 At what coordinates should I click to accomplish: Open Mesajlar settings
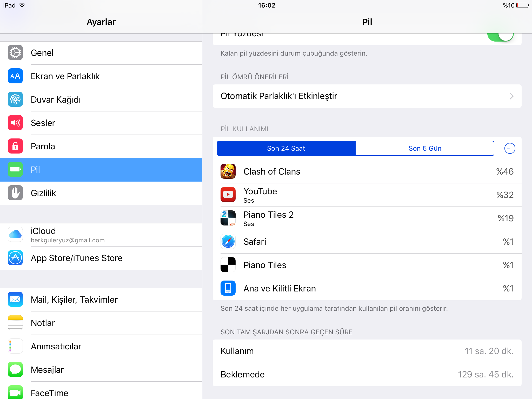[x=101, y=370]
